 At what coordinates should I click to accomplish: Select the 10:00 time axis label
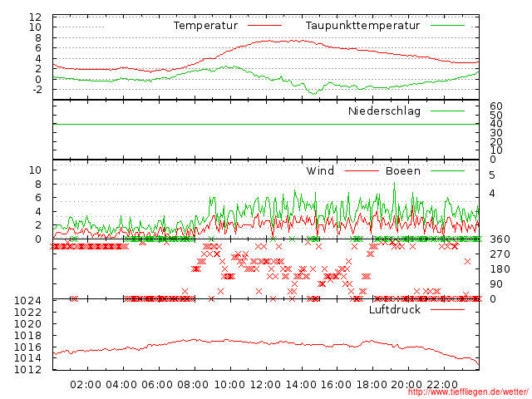tap(229, 385)
